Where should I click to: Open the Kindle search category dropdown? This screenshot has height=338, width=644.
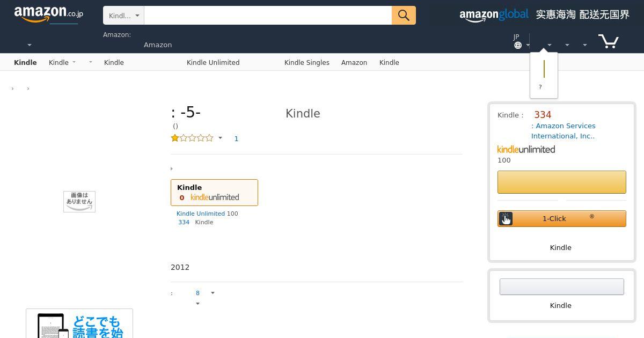pyautogui.click(x=123, y=16)
